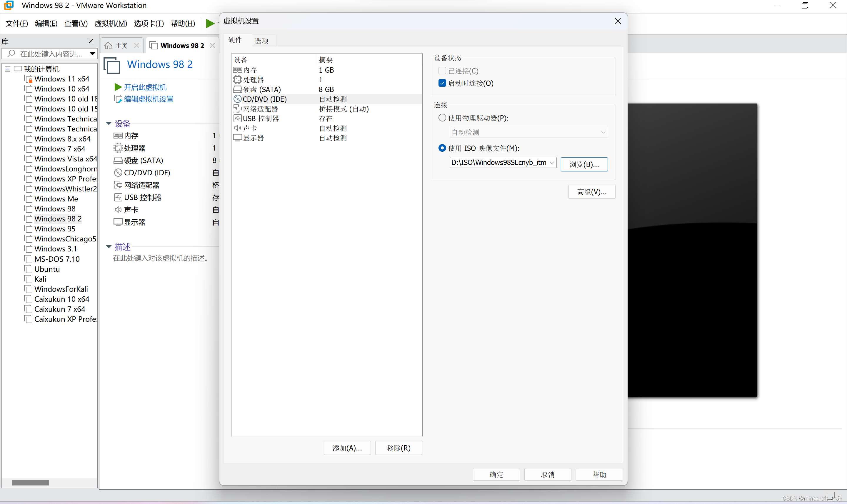Click the home icon on 主页 tab

(x=108, y=46)
